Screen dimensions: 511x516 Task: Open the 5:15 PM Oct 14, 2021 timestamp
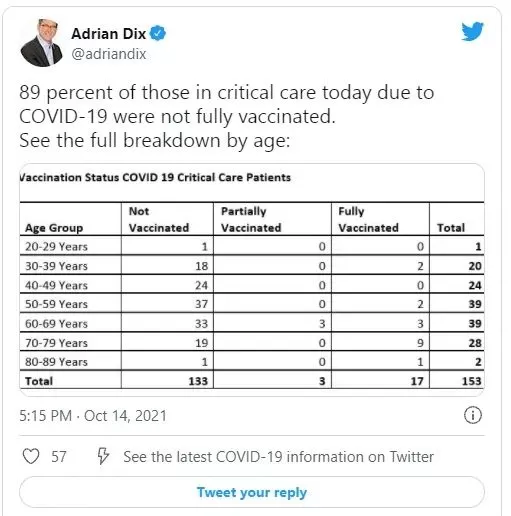point(93,416)
